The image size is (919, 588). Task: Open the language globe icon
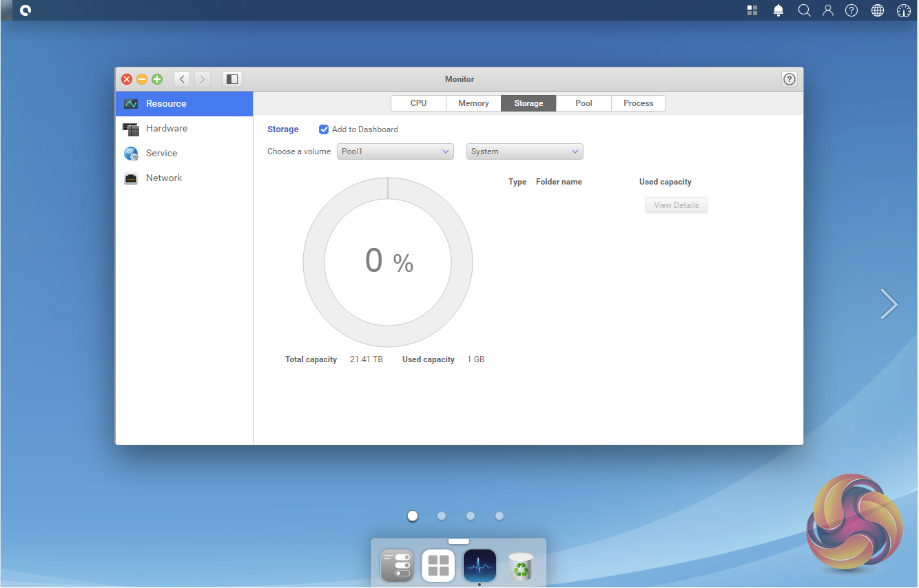point(878,10)
